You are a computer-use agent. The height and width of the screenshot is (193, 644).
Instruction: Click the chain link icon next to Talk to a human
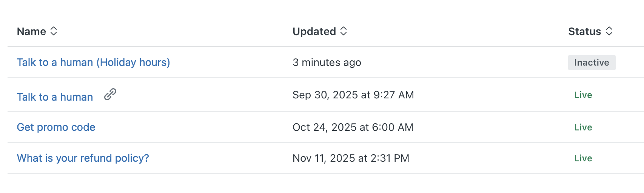coord(110,94)
